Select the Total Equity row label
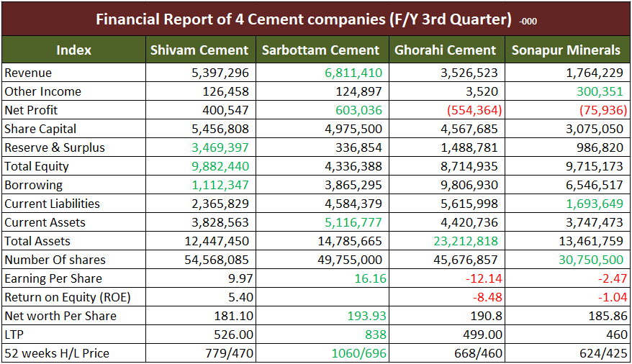 pyautogui.click(x=37, y=166)
